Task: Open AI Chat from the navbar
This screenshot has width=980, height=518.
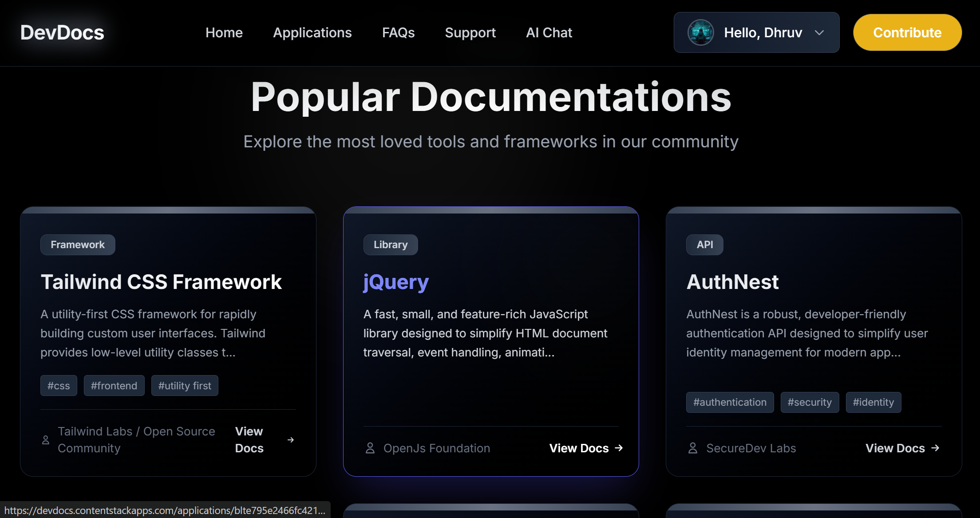Action: click(549, 32)
